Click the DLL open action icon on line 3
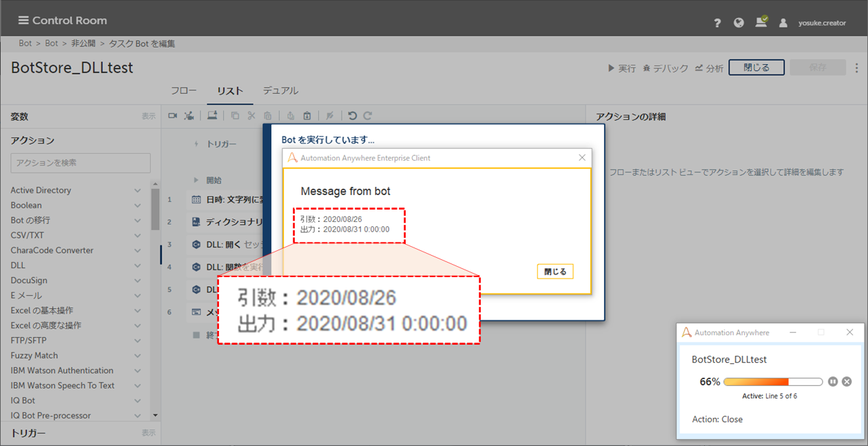This screenshot has height=446, width=868. [x=196, y=245]
